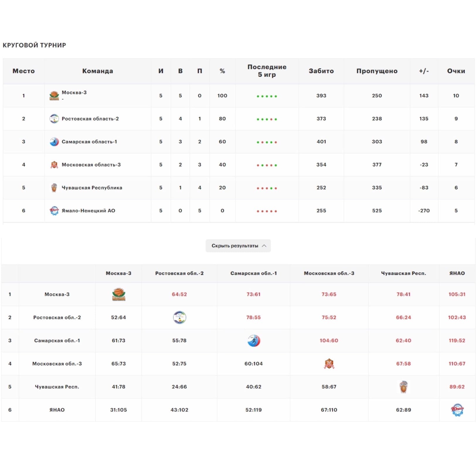Click Самарская область-1 logo in standings
The width and height of the screenshot is (476, 476).
54,142
